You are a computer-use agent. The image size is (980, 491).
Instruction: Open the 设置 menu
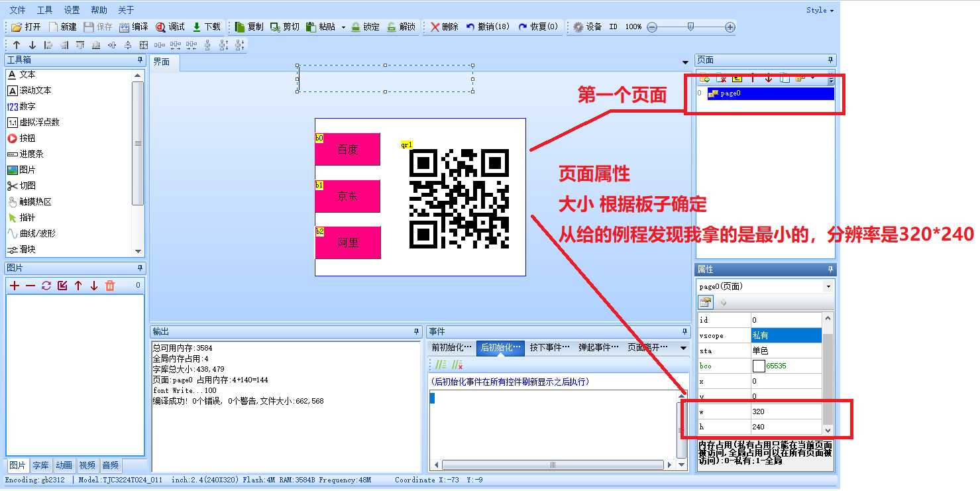(72, 10)
